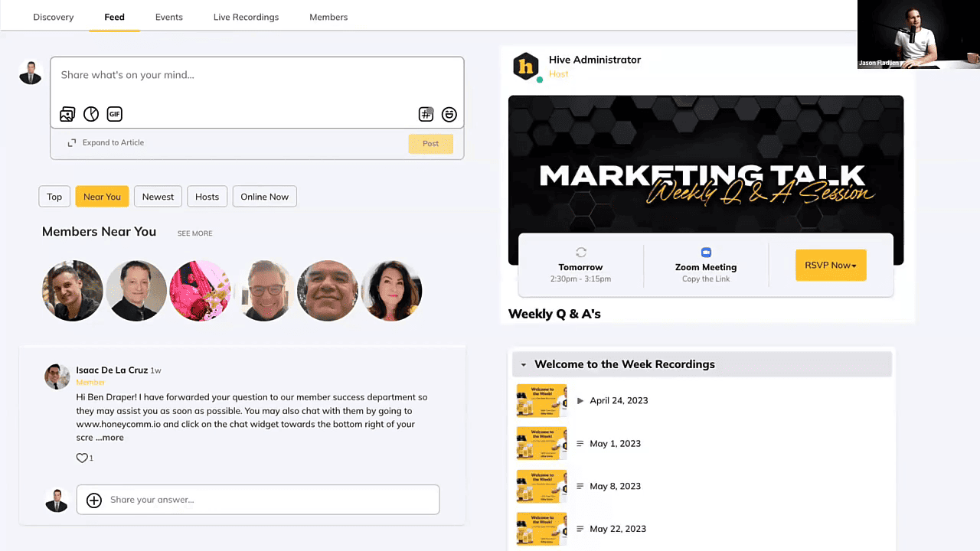Show the Newest posts filter
The width and height of the screenshot is (980, 551).
pyautogui.click(x=158, y=197)
